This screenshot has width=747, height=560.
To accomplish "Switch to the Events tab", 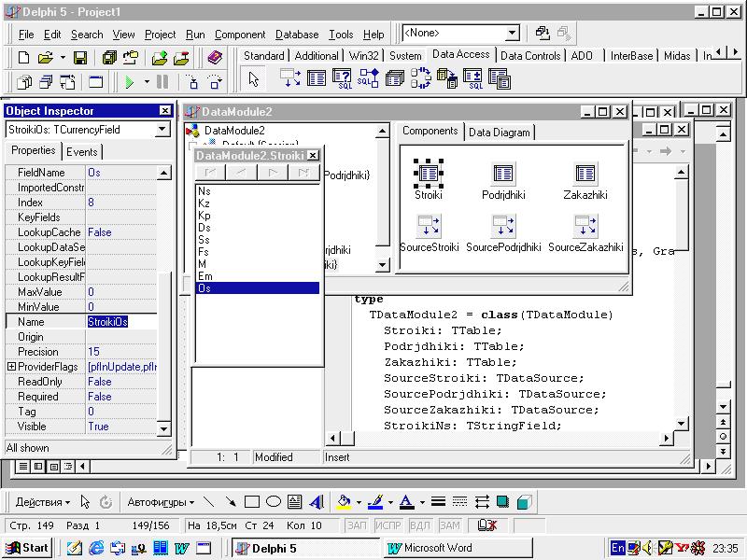I will click(x=82, y=152).
